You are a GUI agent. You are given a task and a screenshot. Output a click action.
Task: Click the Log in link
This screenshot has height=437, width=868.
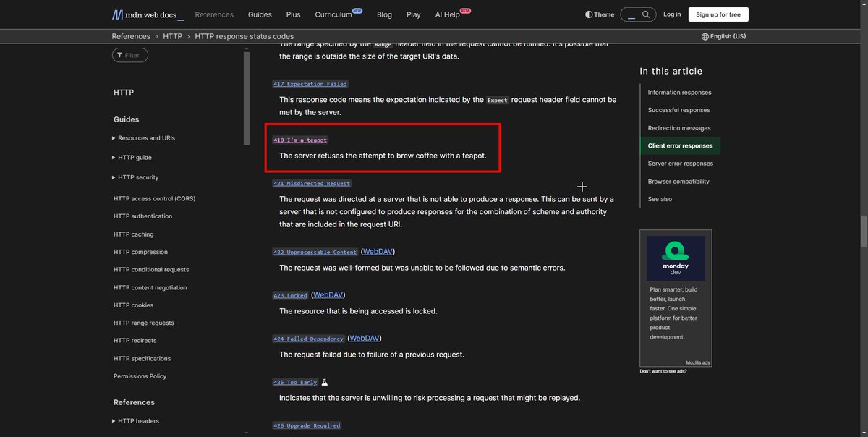672,14
